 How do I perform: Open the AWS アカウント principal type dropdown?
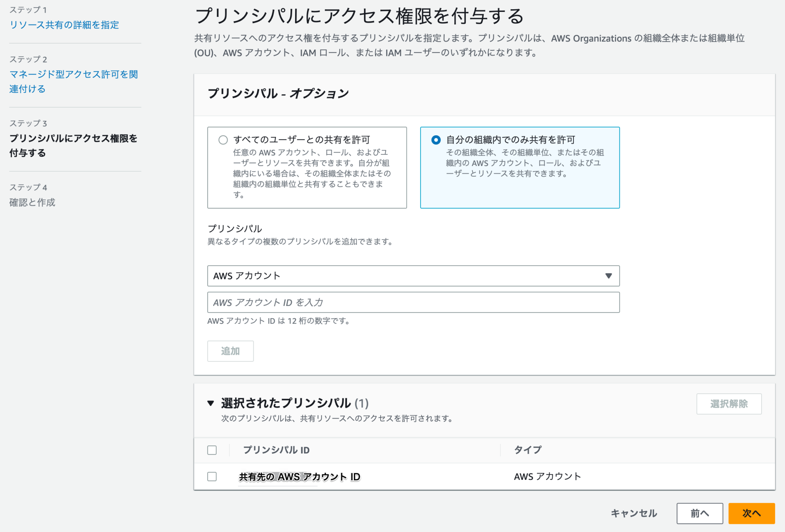[x=413, y=276]
